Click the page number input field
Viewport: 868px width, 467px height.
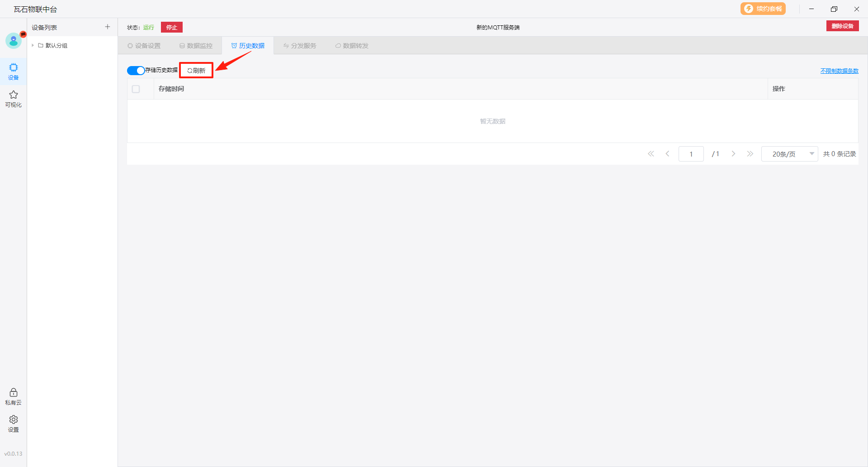(x=691, y=154)
